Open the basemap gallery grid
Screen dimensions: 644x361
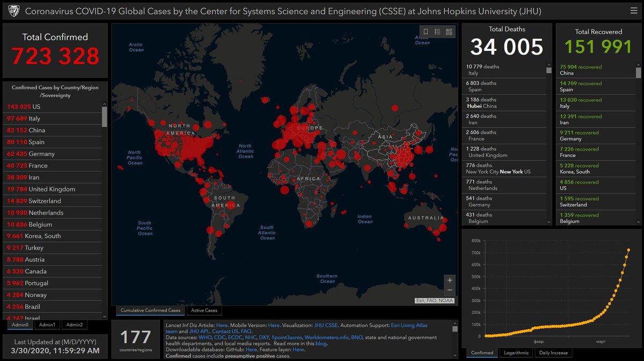coord(449,32)
